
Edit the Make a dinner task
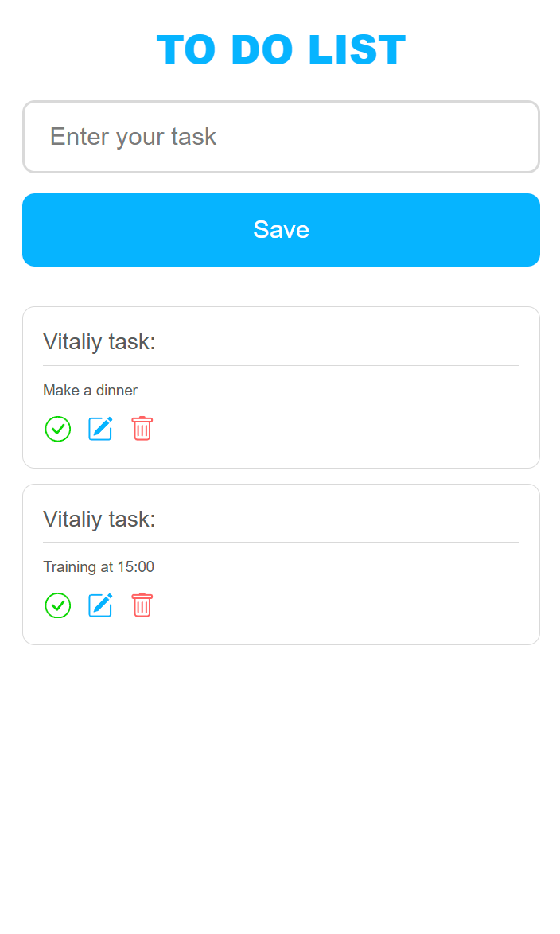coord(100,429)
